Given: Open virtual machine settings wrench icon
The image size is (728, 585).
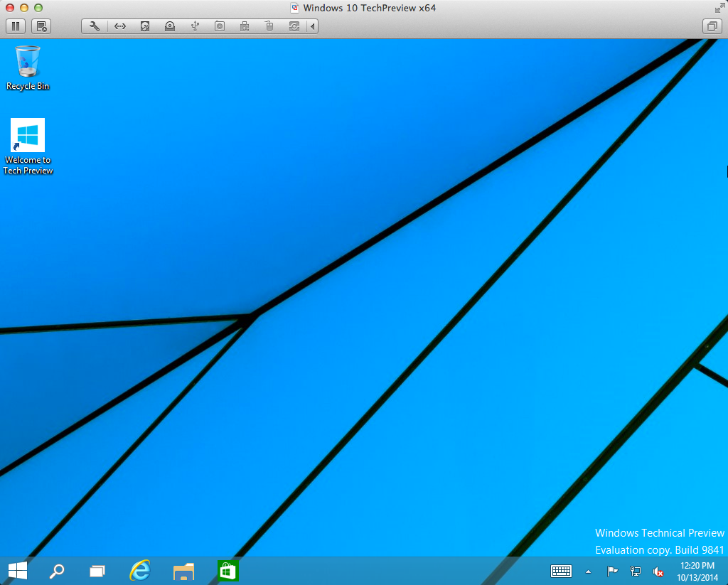Looking at the screenshot, I should 95,26.
